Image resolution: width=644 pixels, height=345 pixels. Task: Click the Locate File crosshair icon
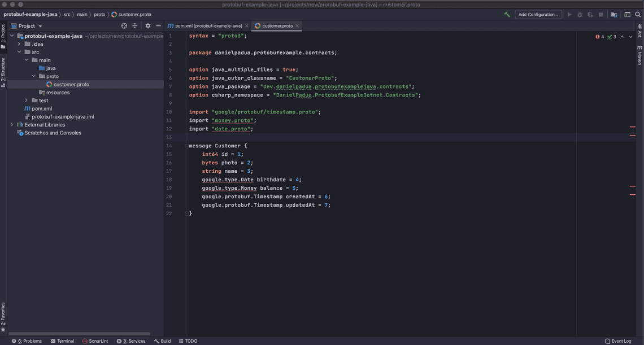pos(124,25)
